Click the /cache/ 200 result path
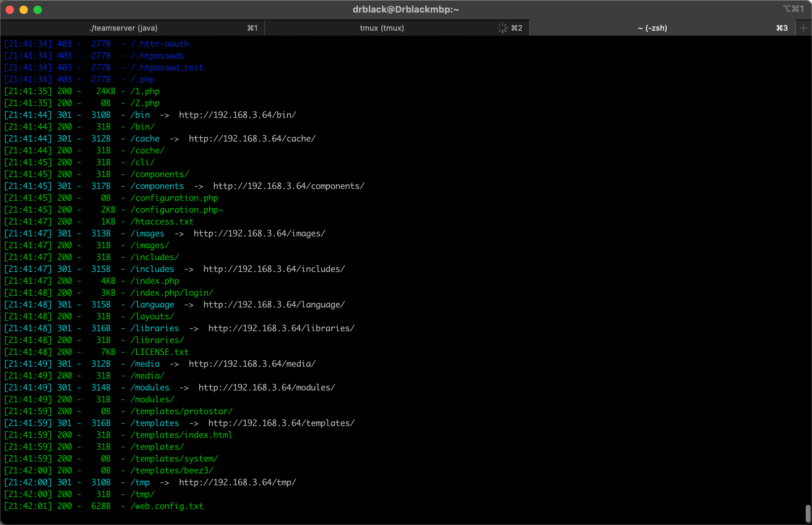The height and width of the screenshot is (525, 812). [x=147, y=151]
